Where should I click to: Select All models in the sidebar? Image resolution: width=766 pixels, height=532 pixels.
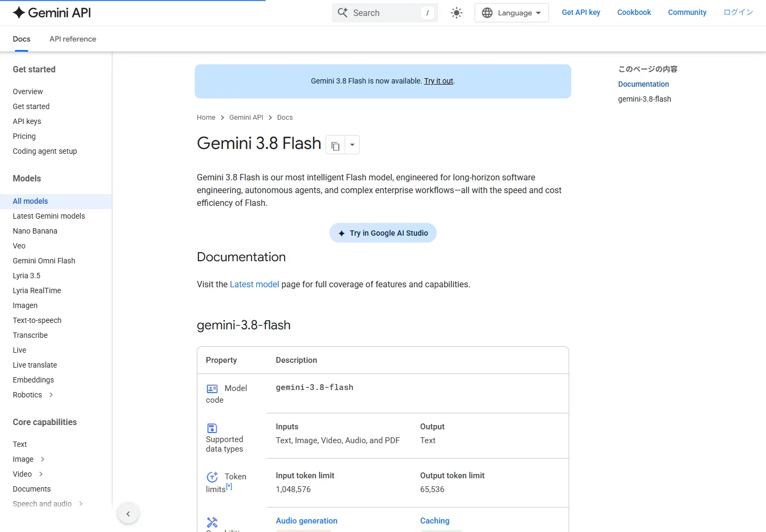coord(56,201)
